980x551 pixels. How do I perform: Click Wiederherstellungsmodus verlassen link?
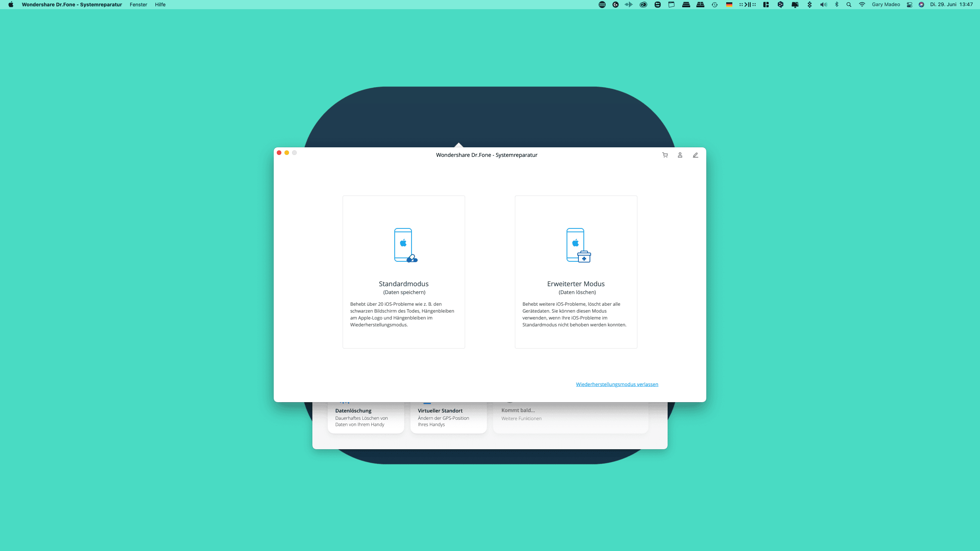coord(617,384)
